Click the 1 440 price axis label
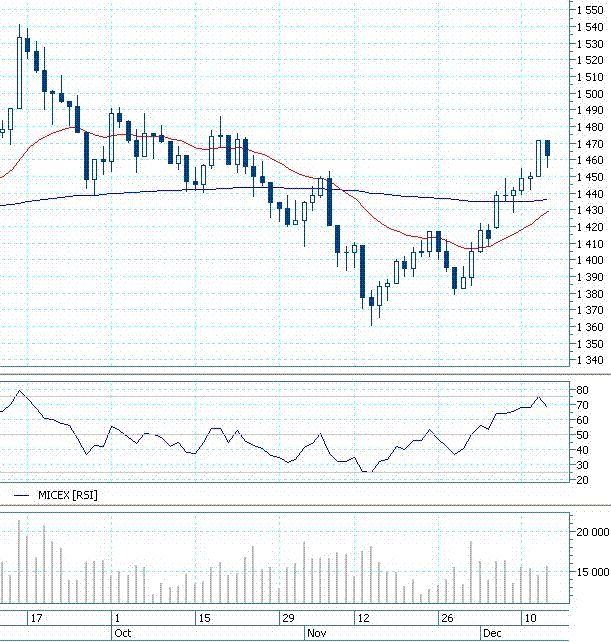 (x=590, y=194)
